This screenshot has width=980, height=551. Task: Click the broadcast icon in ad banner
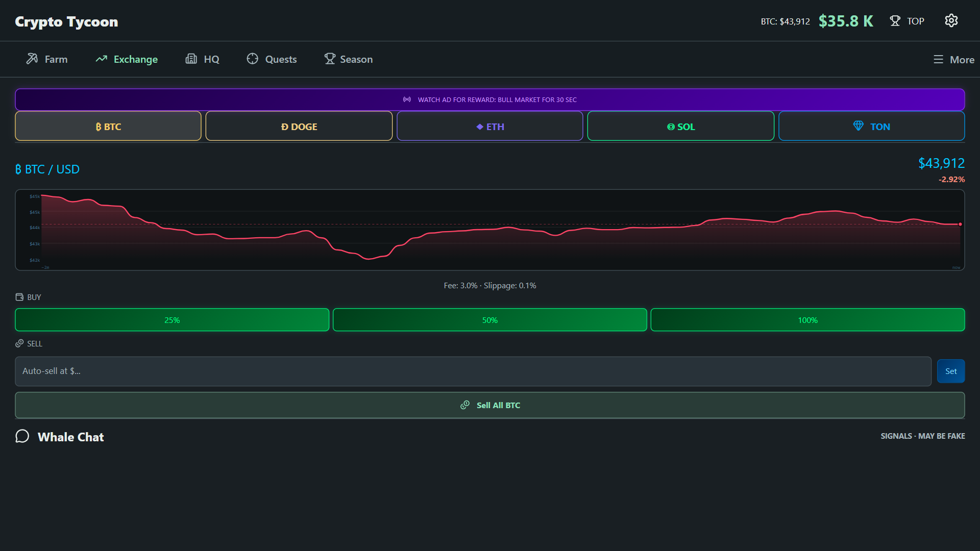(407, 99)
